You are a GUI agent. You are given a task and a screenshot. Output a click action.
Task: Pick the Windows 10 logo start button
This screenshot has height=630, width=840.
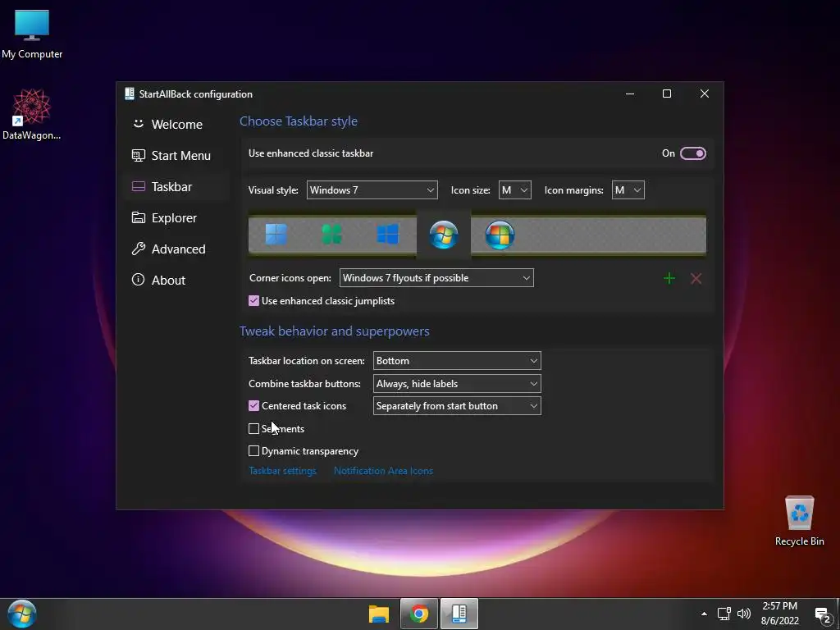coord(388,235)
